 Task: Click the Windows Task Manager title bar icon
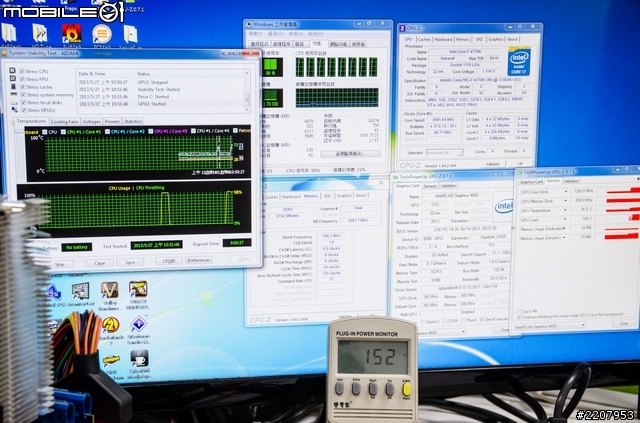pyautogui.click(x=249, y=24)
